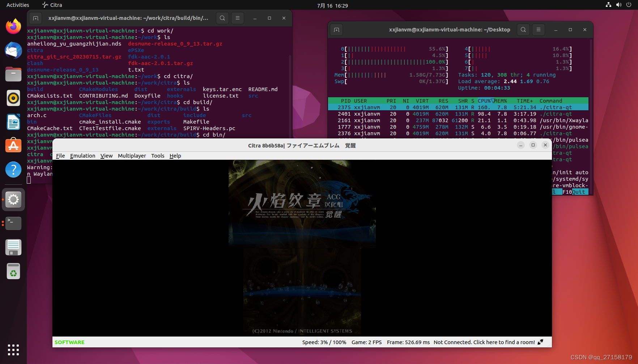
Task: Open the clock and calendar panel
Action: (332, 5)
